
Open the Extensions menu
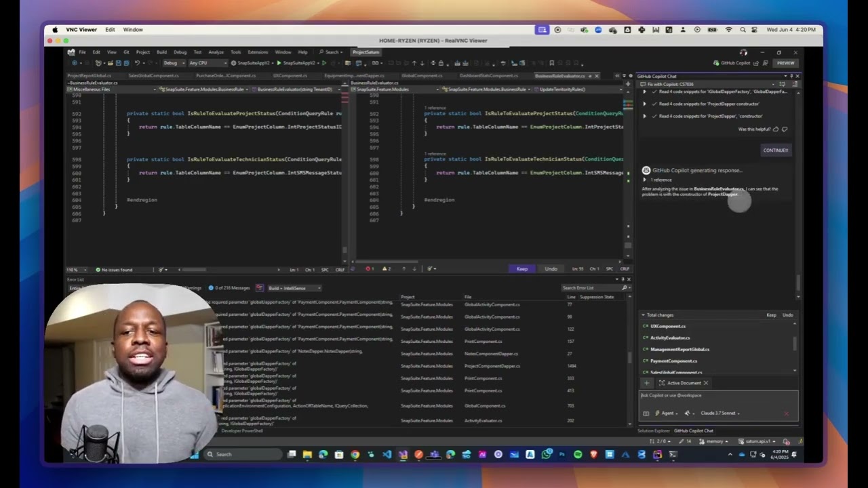258,52
